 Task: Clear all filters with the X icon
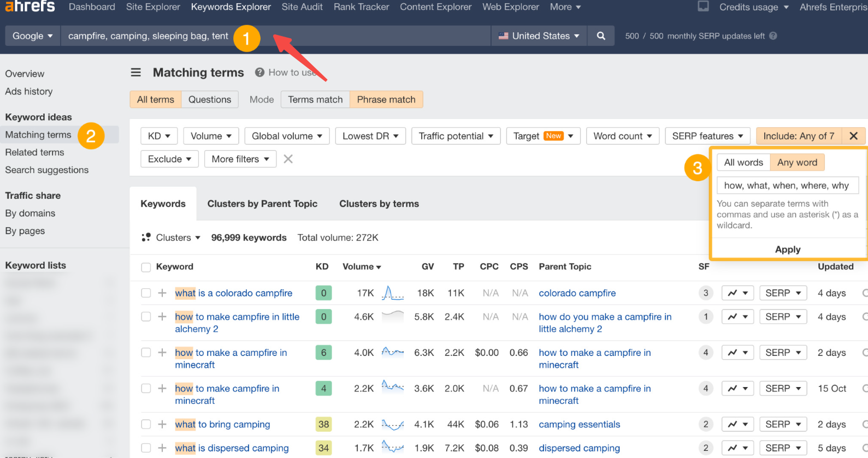click(x=288, y=159)
